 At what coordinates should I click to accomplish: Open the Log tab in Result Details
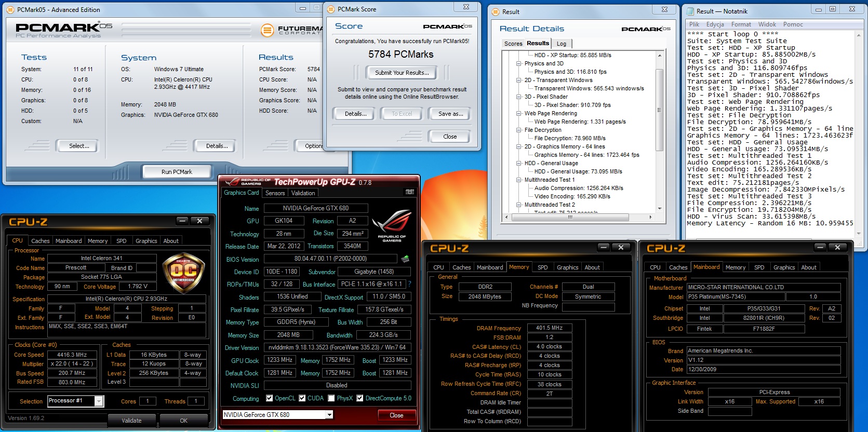[x=561, y=44]
